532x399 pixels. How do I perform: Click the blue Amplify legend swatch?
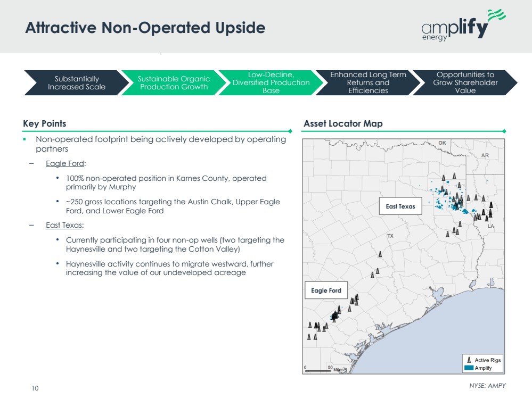point(469,368)
